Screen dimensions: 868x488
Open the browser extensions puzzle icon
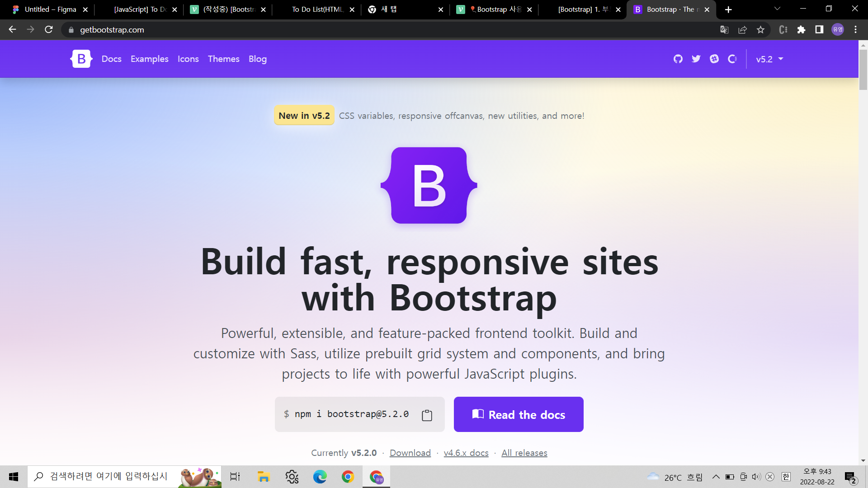point(801,30)
